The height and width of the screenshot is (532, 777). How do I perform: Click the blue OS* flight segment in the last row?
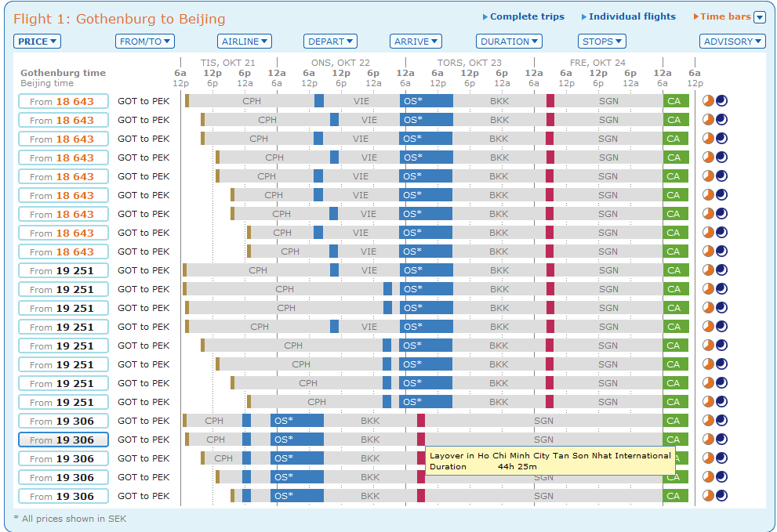(x=296, y=496)
